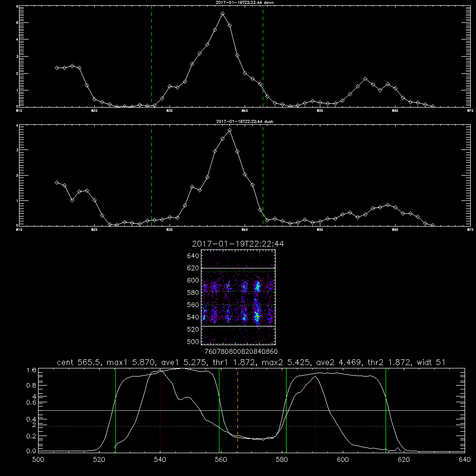Image resolution: width=476 pixels, height=476 pixels.
Task: Click the '580' x-axis label of bottom plot
Action: (282, 460)
